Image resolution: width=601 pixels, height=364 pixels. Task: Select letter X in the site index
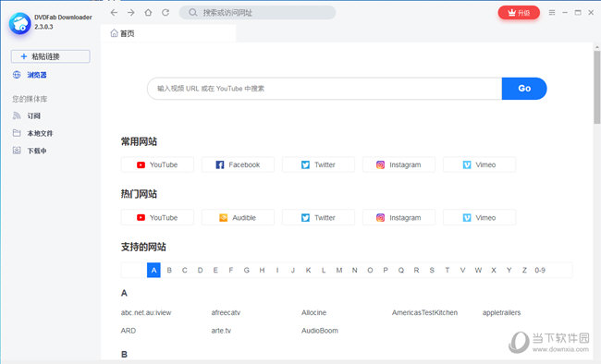coord(494,270)
